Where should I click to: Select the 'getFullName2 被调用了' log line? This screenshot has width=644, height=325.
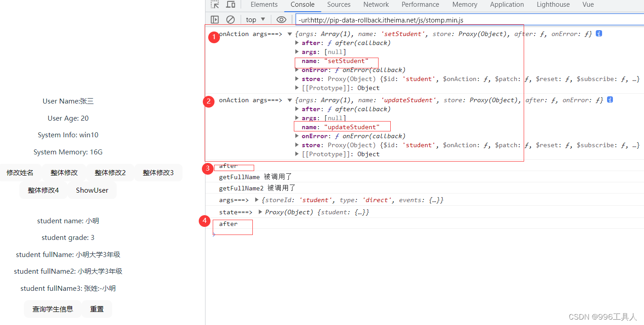click(257, 188)
